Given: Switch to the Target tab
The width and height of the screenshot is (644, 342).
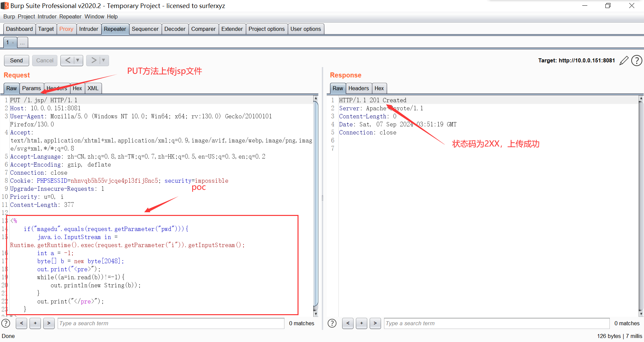Looking at the screenshot, I should coord(46,29).
